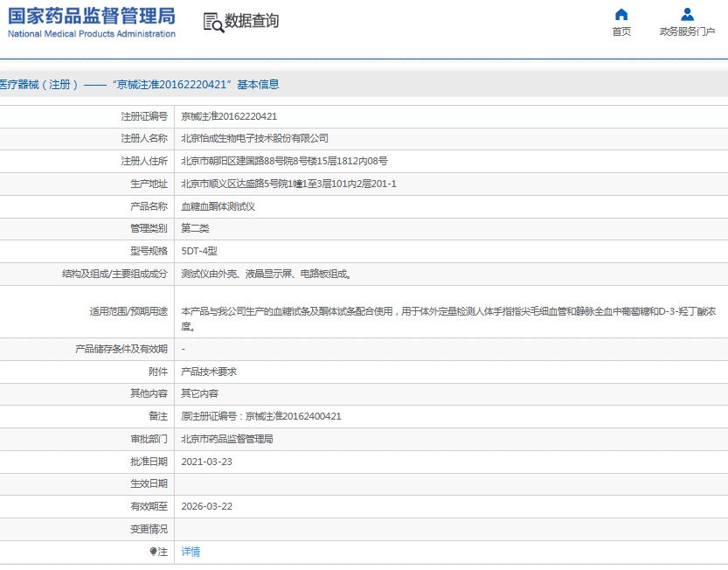Select 北京怡成生物电子技术股份有限公司 registrant name
This screenshot has height=570, width=728.
(x=254, y=138)
